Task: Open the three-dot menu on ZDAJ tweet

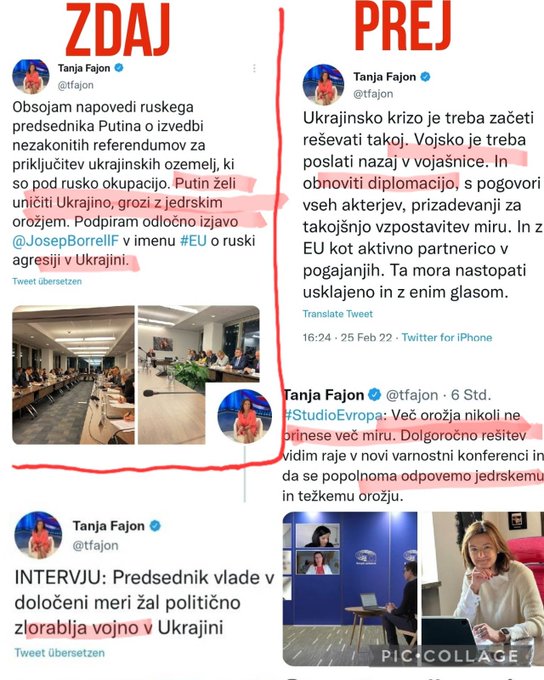Action: [x=254, y=69]
